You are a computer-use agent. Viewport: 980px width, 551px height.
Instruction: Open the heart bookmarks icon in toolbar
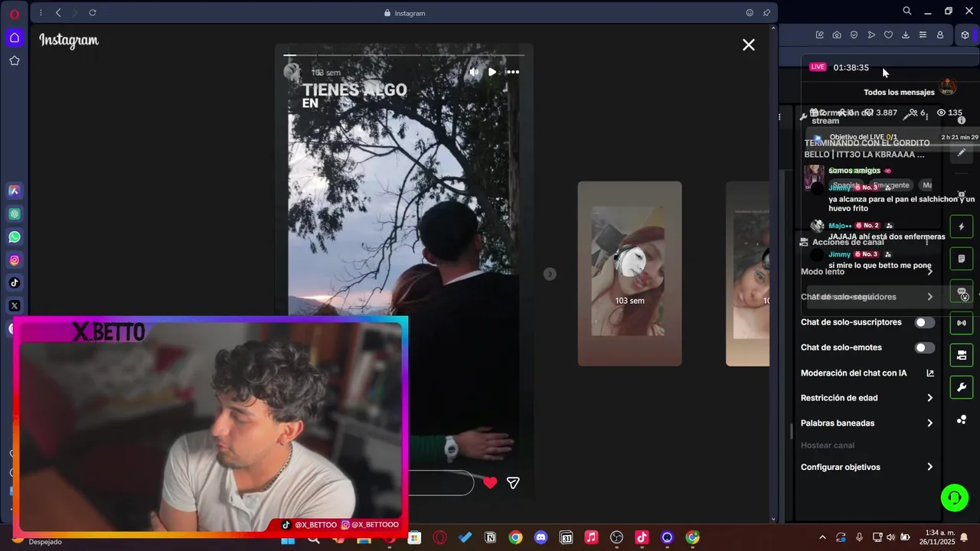point(888,35)
